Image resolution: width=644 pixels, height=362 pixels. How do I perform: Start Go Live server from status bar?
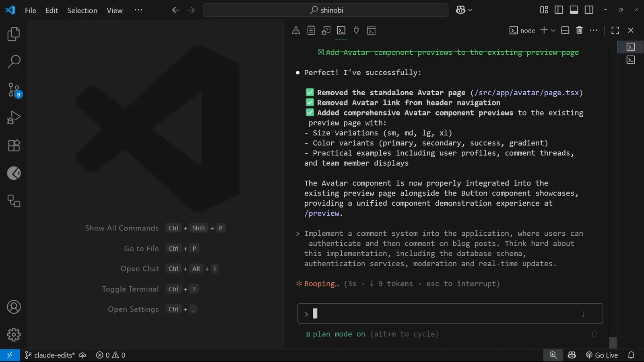602,355
